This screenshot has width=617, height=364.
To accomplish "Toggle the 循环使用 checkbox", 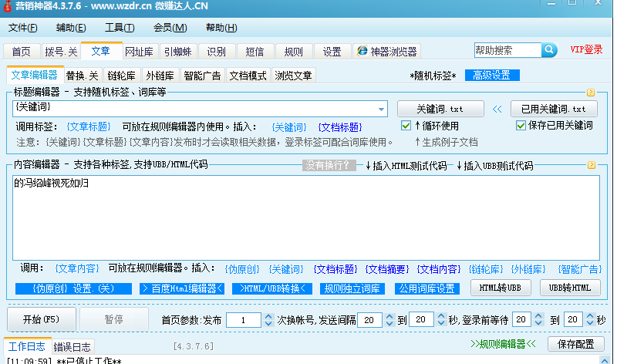I will point(406,126).
